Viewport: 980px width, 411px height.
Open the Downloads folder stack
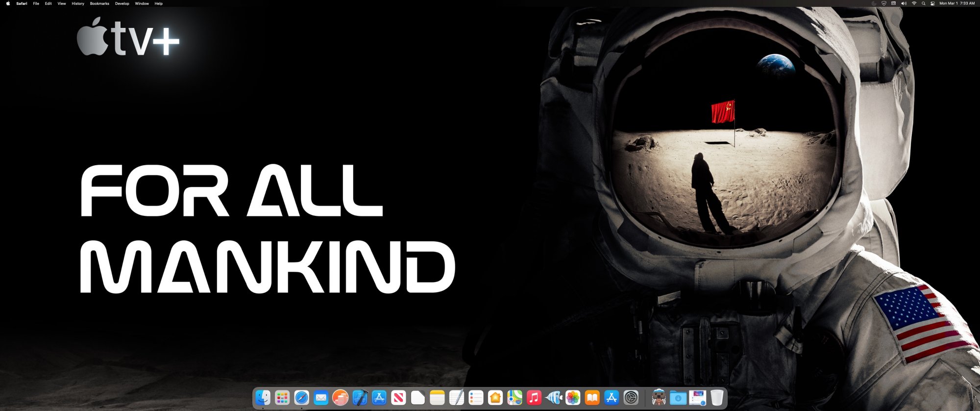678,397
